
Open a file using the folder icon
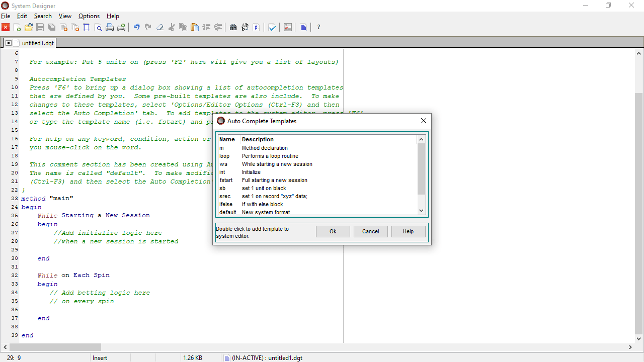(x=29, y=27)
